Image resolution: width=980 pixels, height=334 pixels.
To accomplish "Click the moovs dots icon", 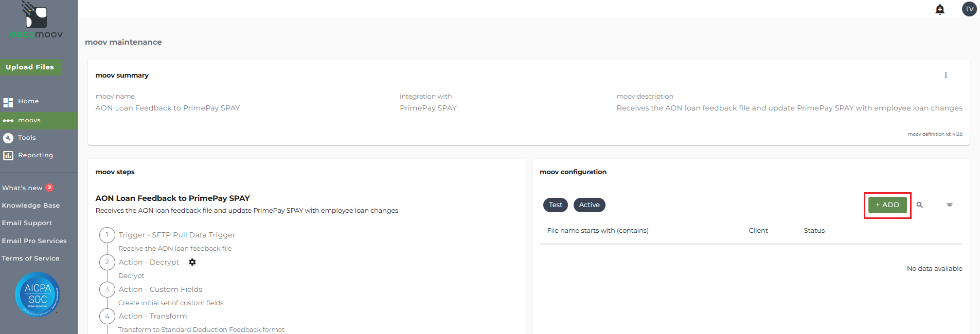I will (8, 121).
